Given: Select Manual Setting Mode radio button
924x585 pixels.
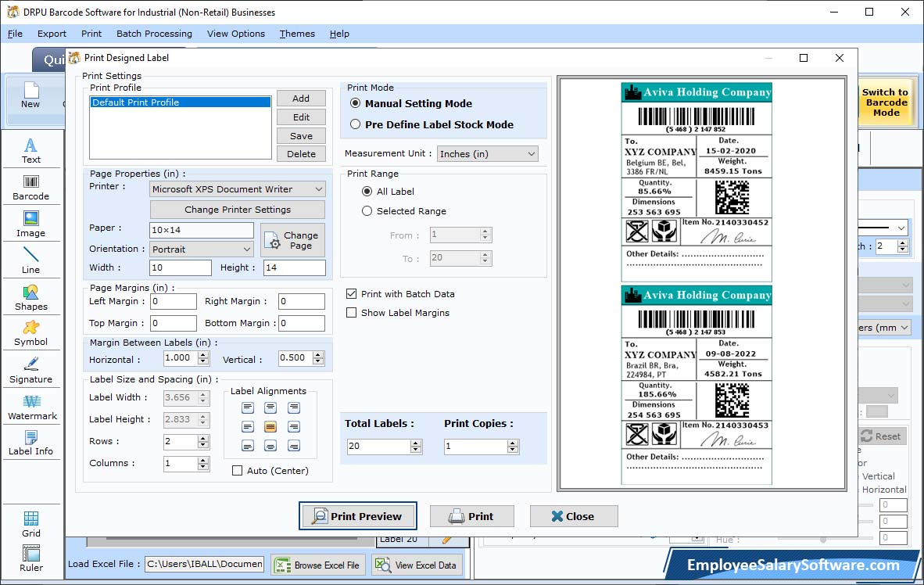Looking at the screenshot, I should pos(356,103).
